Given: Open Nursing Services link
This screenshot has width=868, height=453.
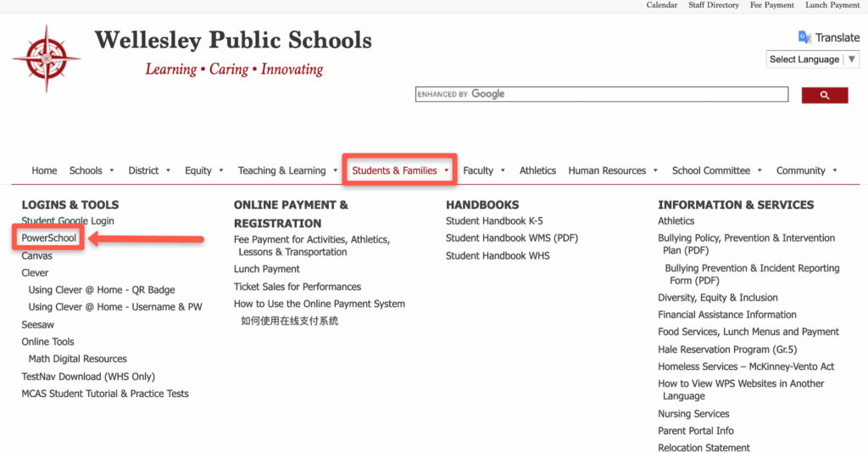Looking at the screenshot, I should (x=693, y=414).
